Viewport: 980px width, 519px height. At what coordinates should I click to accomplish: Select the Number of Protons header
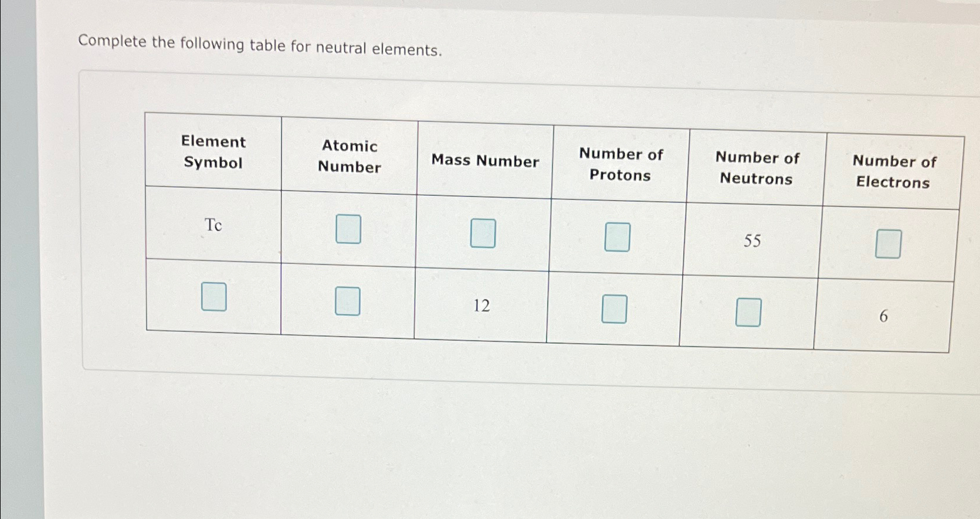pyautogui.click(x=620, y=165)
